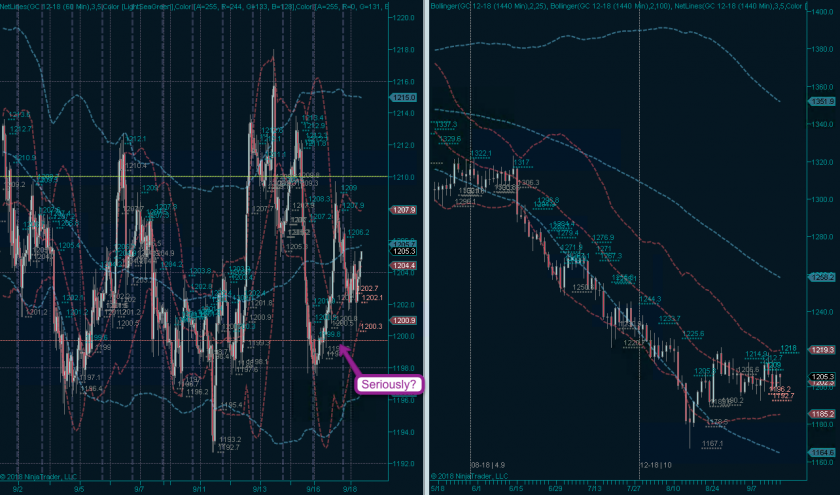Click the 1220.0 axis label on left chart
Screen dimensions: 840x495
(x=404, y=18)
